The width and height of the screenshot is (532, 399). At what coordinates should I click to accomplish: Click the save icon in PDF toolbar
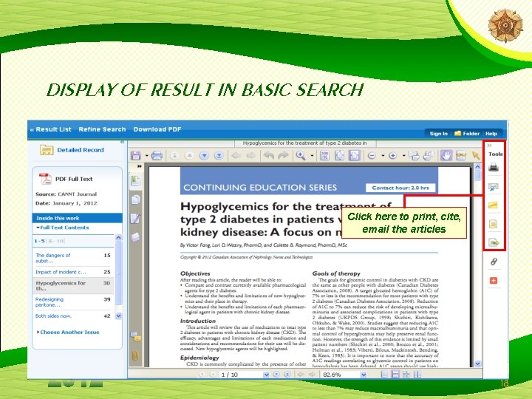pyautogui.click(x=136, y=156)
